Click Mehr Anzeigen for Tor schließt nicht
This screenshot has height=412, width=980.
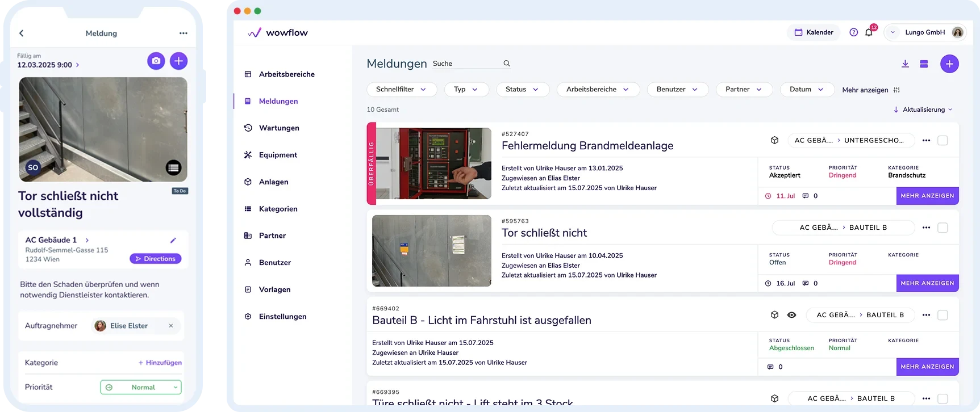927,283
